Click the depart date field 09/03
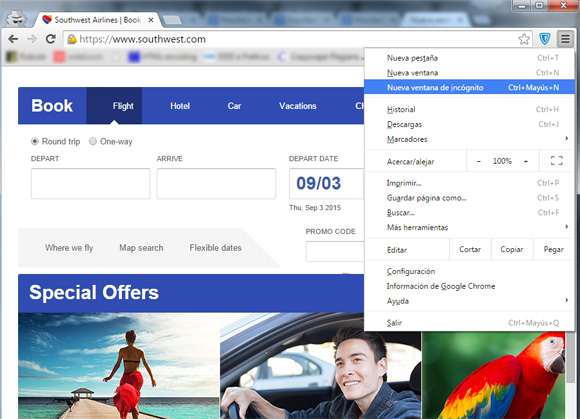The height and width of the screenshot is (419, 580). pyautogui.click(x=327, y=183)
